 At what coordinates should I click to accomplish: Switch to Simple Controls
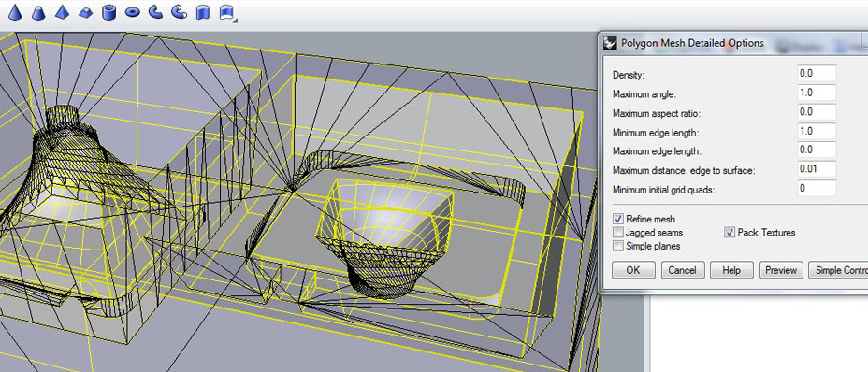(838, 270)
